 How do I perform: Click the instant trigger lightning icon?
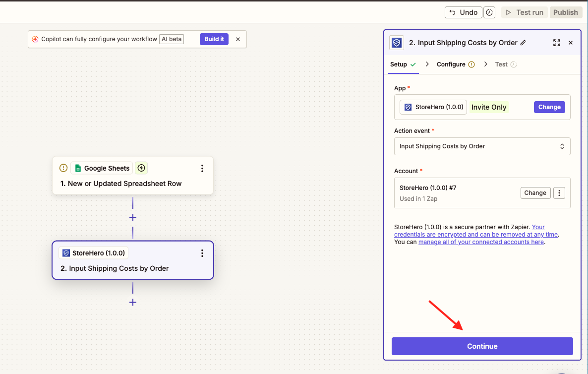(141, 168)
